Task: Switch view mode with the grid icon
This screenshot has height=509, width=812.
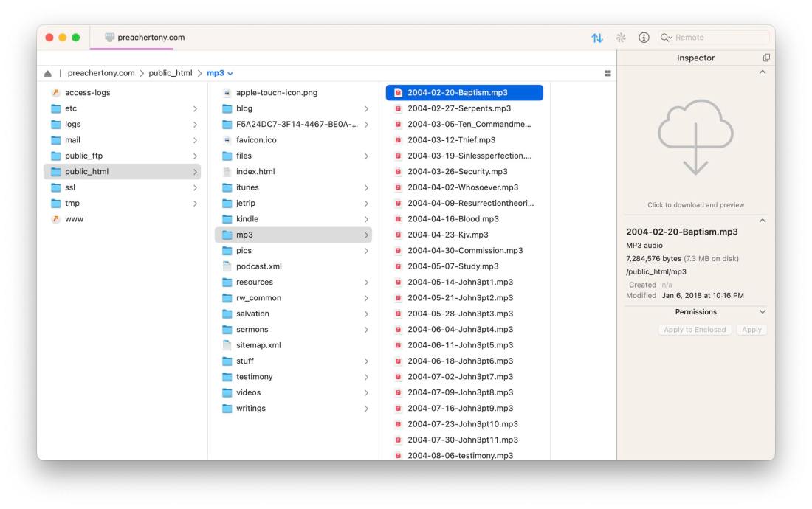Action: 608,73
